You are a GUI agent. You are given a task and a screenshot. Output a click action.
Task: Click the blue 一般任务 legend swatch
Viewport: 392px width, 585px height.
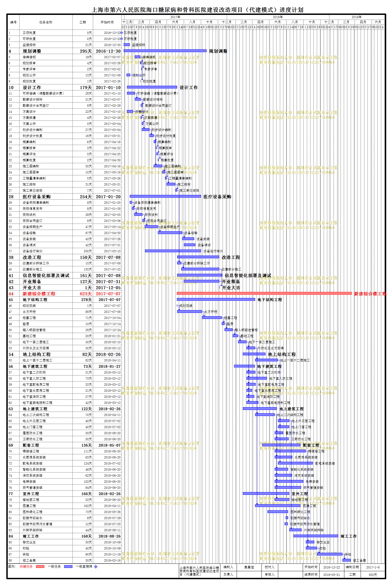(x=68, y=567)
